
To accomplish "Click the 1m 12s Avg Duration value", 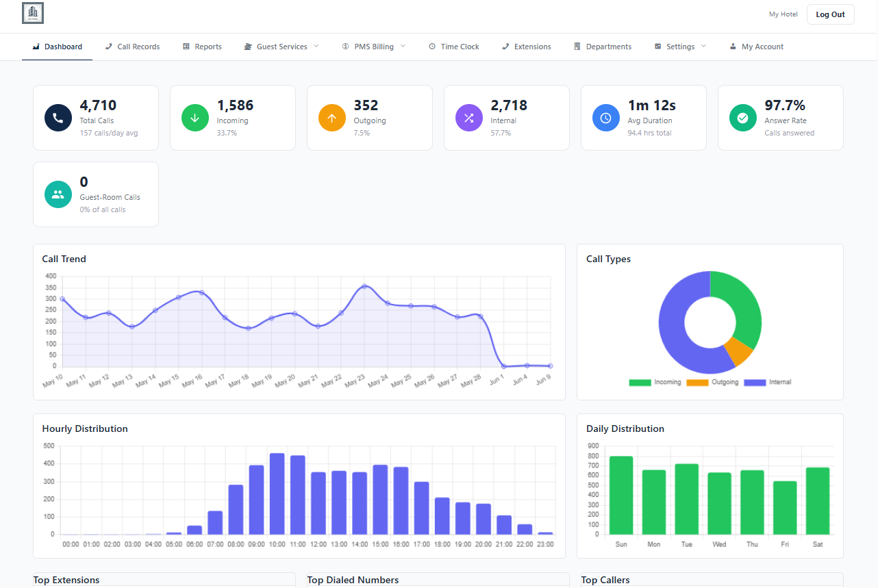I will pos(651,105).
